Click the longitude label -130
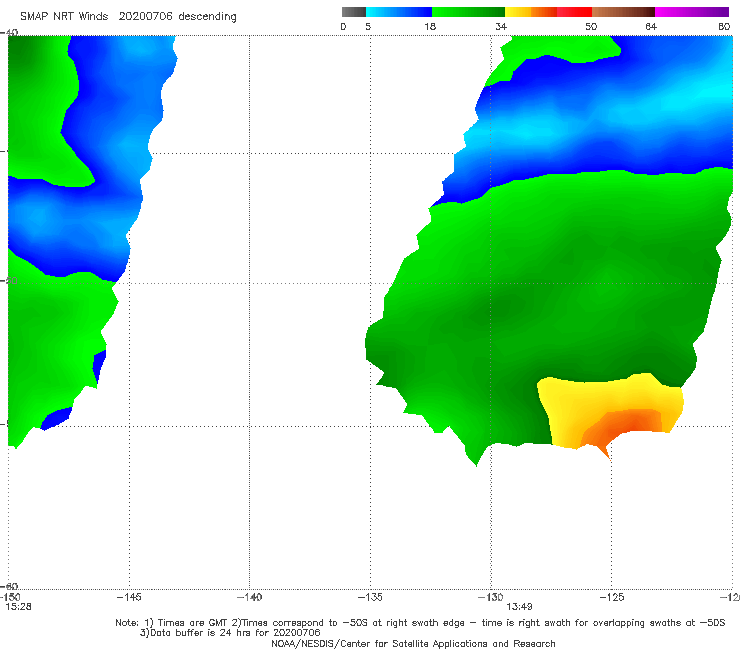Screen dimensions: 740x650 (491, 597)
